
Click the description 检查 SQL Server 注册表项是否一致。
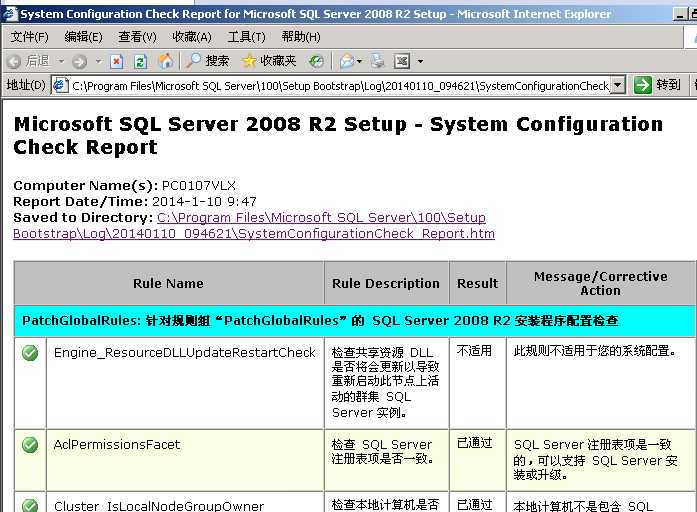click(x=383, y=452)
